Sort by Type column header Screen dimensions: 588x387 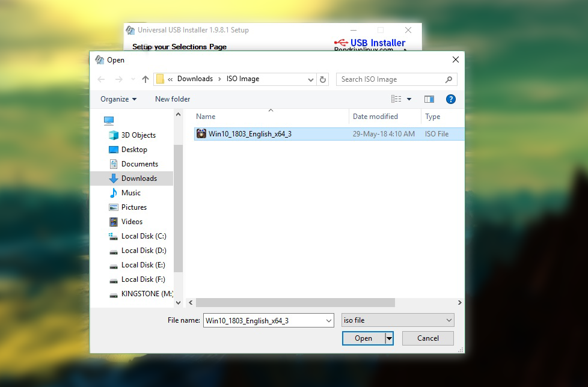tap(432, 117)
